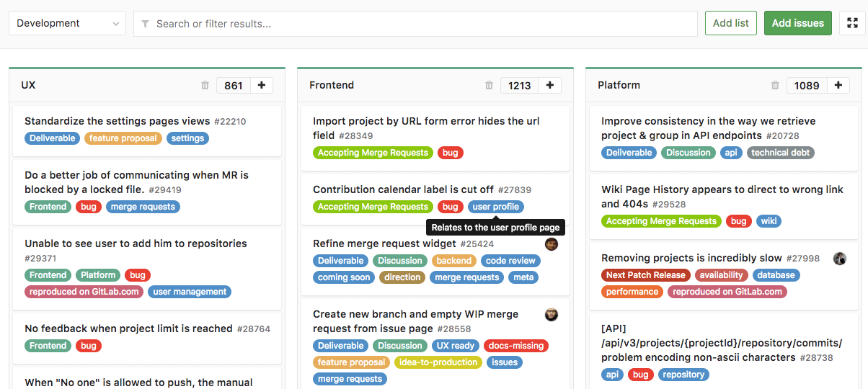The width and height of the screenshot is (868, 389).
Task: Click trash icon on Frontend list
Action: pos(490,85)
